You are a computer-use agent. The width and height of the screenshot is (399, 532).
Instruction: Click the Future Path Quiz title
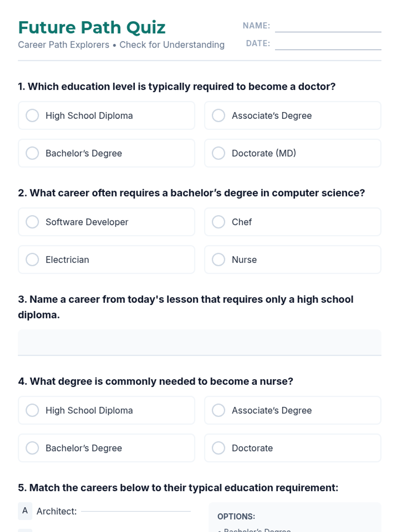tap(92, 28)
